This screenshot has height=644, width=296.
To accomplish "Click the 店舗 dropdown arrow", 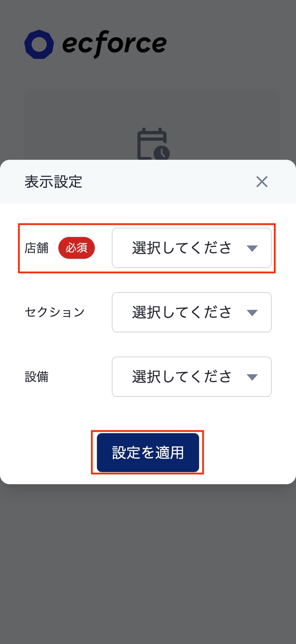I will click(252, 248).
